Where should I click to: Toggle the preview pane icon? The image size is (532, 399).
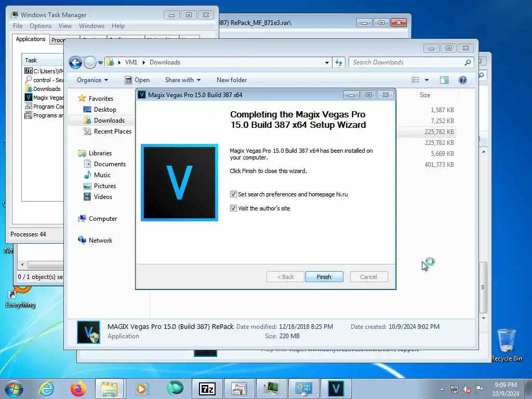coord(444,80)
